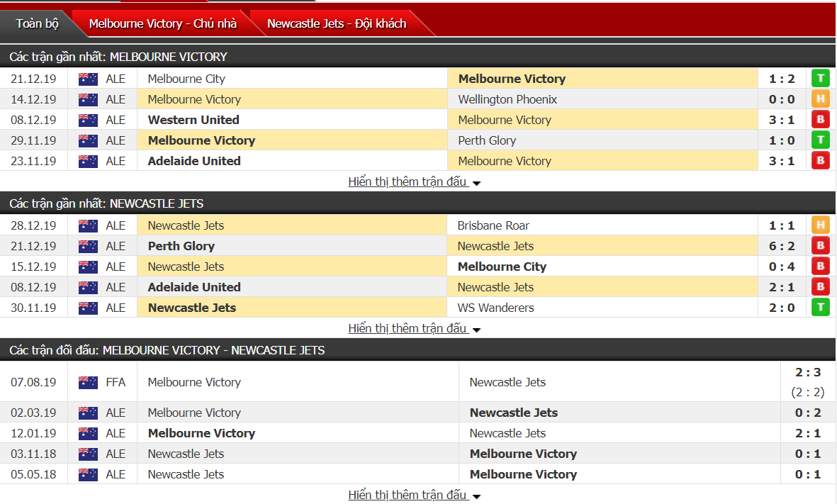
Task: Select Perth Glory away team on 29.11.19 row
Action: pos(487,140)
